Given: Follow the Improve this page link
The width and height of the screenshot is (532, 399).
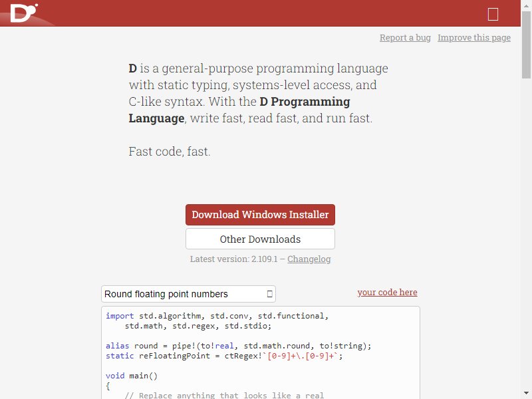Looking at the screenshot, I should coord(474,38).
